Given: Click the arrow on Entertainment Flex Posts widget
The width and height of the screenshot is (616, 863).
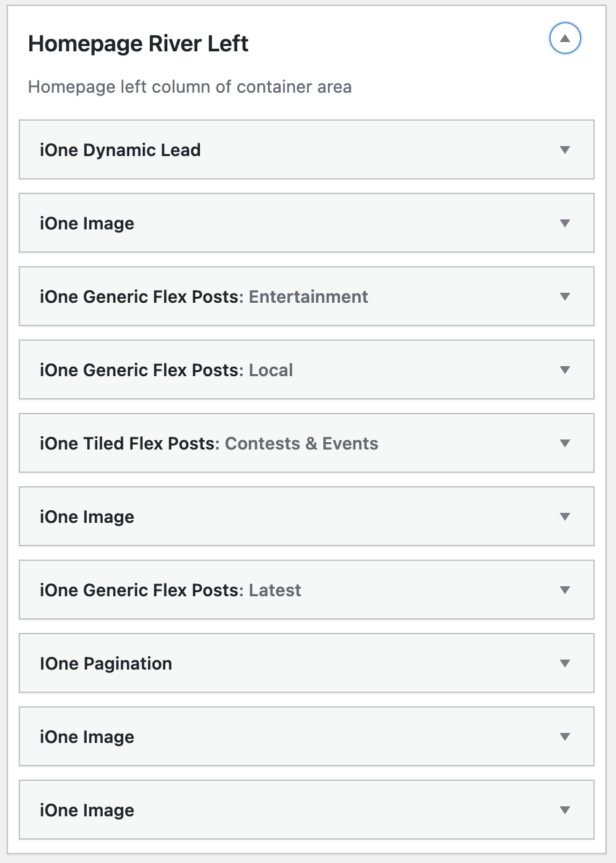Looking at the screenshot, I should [565, 297].
